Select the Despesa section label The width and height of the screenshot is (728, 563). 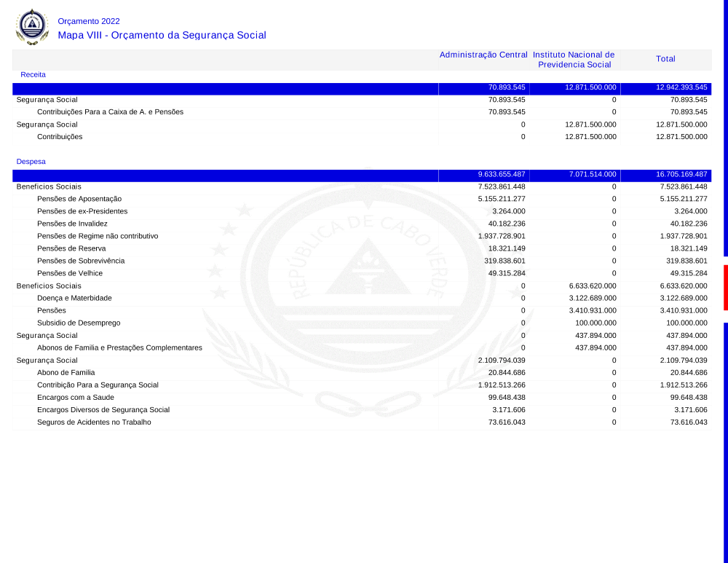[x=31, y=161]
